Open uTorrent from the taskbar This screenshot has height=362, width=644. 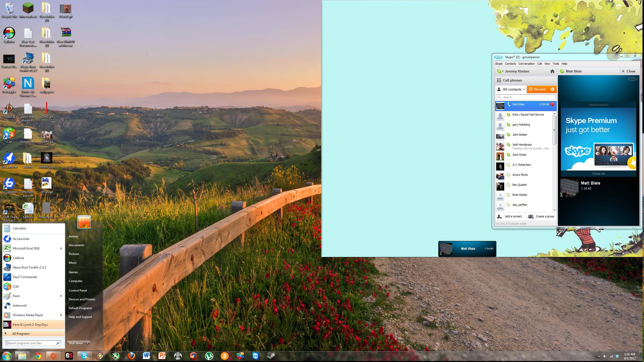(209, 356)
